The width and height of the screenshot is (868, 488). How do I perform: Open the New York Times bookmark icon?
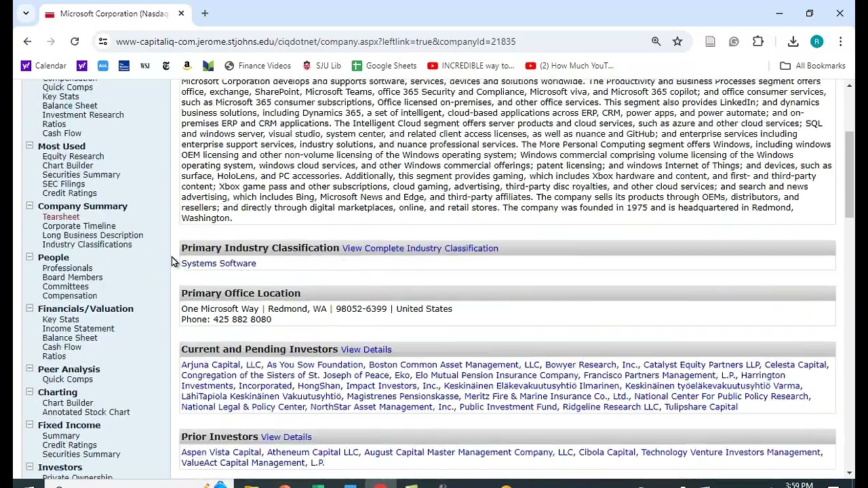point(166,66)
